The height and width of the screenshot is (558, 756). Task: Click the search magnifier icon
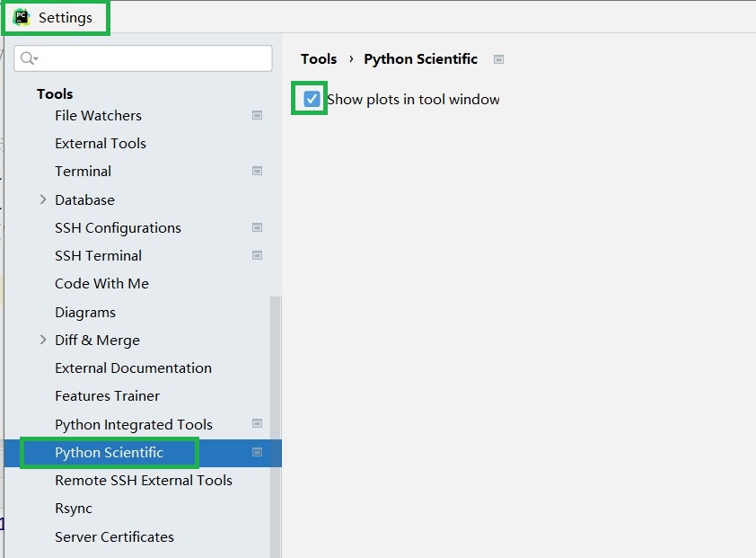tap(28, 58)
